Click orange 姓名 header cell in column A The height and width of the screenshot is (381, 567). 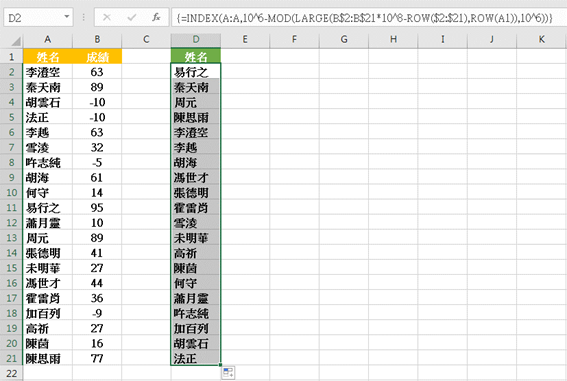coord(48,57)
